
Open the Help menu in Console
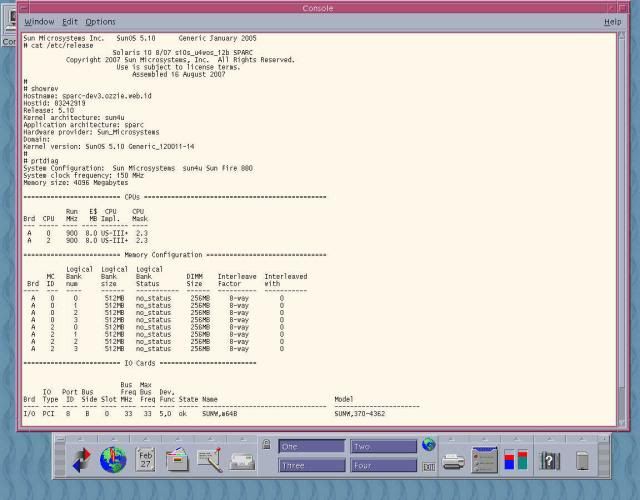coord(612,22)
